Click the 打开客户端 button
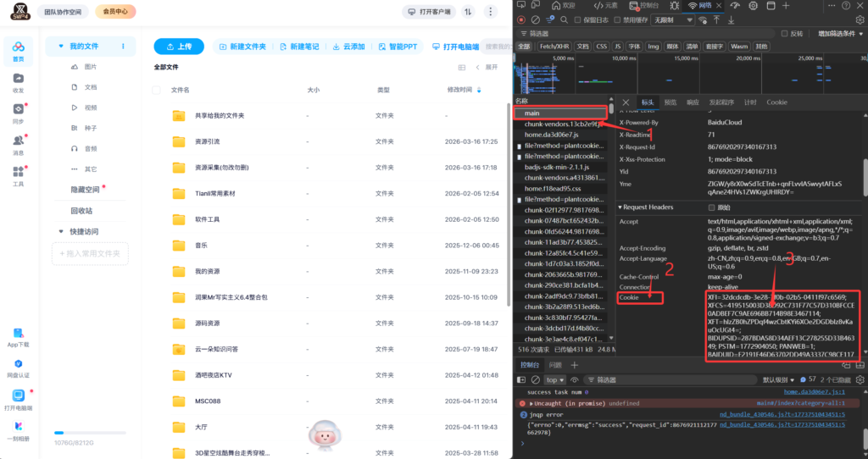 click(429, 12)
